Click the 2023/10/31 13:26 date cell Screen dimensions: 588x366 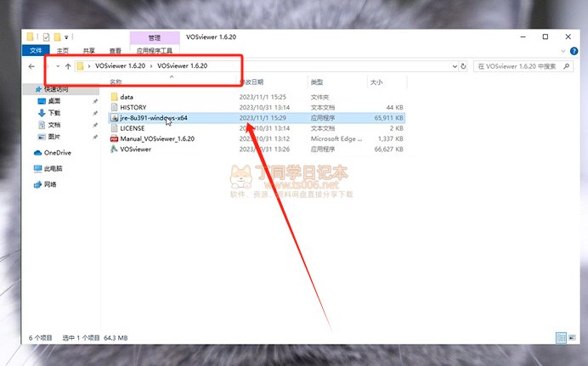(265, 149)
